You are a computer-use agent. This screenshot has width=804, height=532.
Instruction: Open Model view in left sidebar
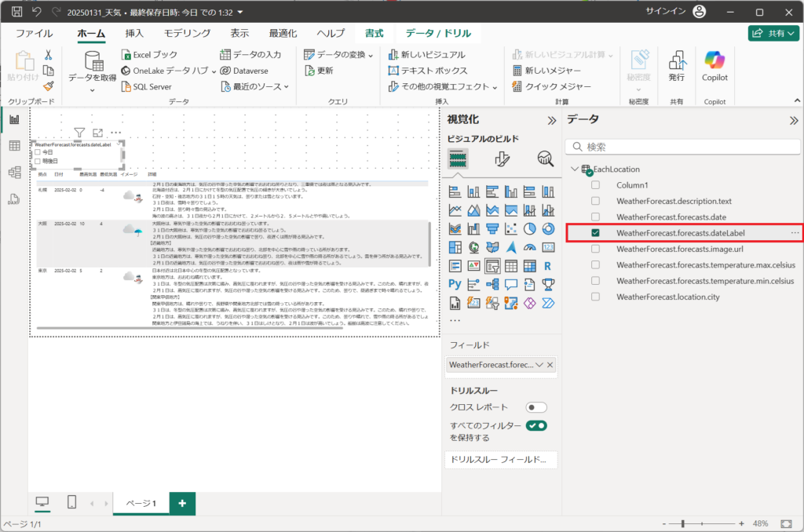(14, 173)
